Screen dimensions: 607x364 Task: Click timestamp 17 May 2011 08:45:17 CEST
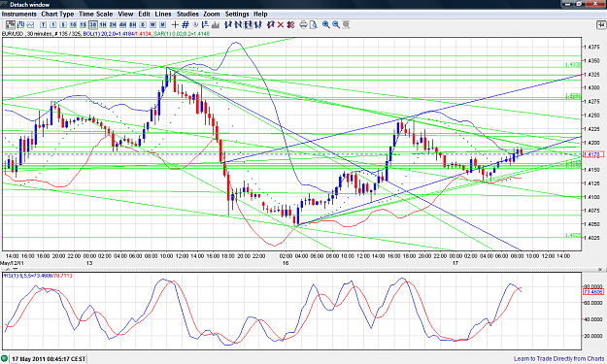click(49, 359)
